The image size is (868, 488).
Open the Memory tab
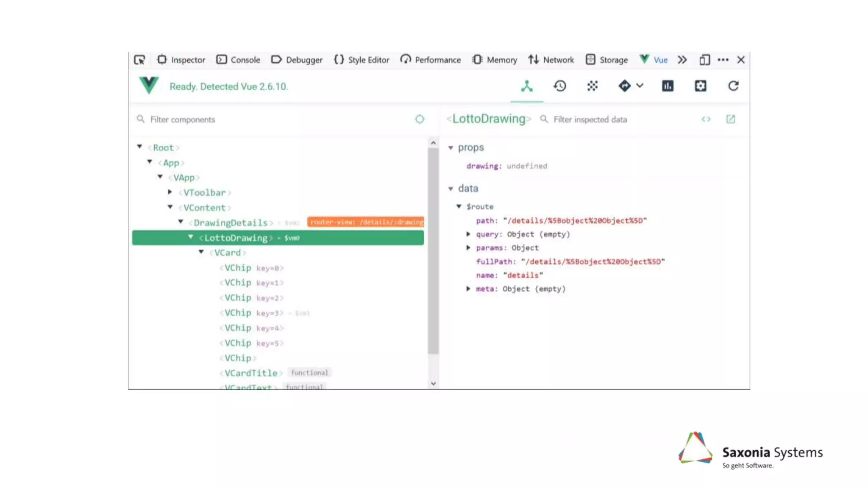pos(495,60)
